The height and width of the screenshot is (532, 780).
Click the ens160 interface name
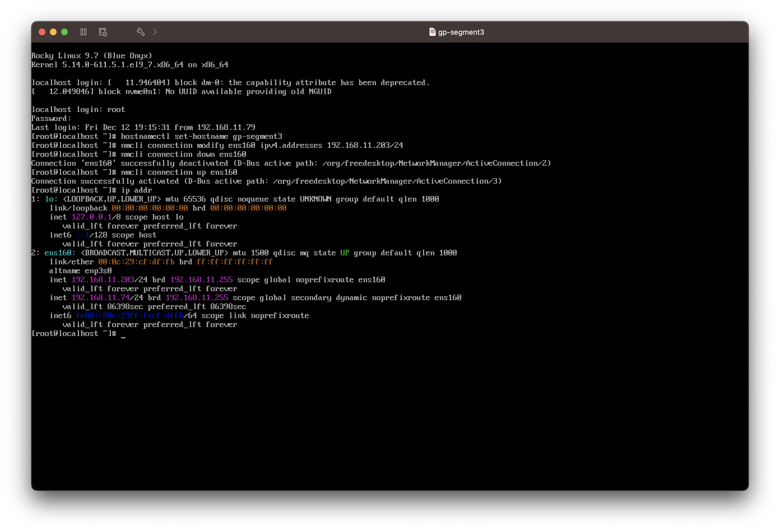click(58, 253)
